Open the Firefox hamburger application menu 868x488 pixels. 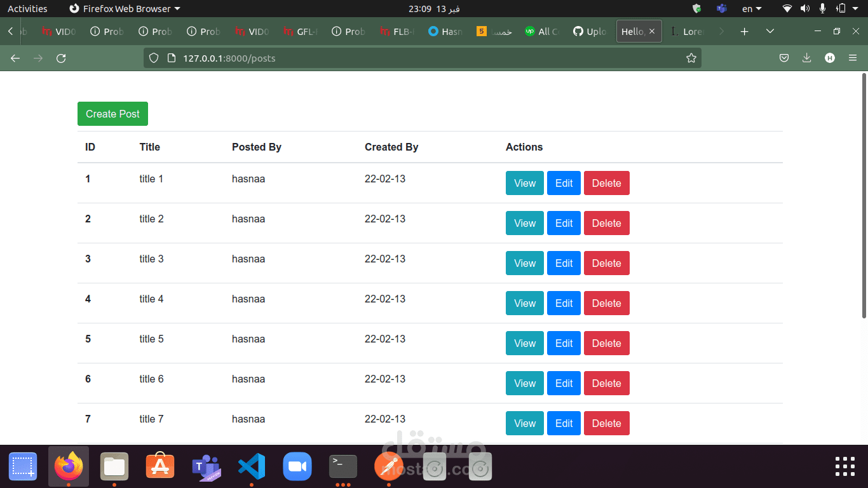click(853, 58)
